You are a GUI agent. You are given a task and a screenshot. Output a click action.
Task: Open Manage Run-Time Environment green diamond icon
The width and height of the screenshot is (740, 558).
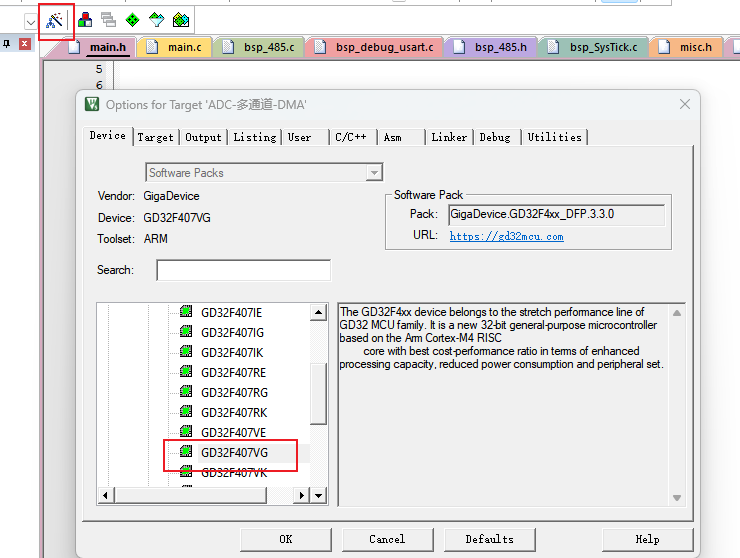(x=133, y=20)
